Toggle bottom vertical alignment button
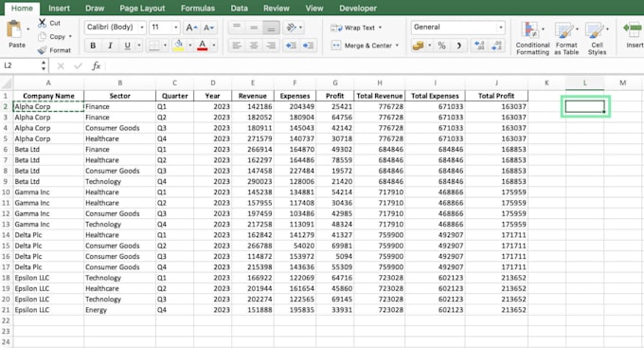The image size is (644, 348). coord(271,27)
